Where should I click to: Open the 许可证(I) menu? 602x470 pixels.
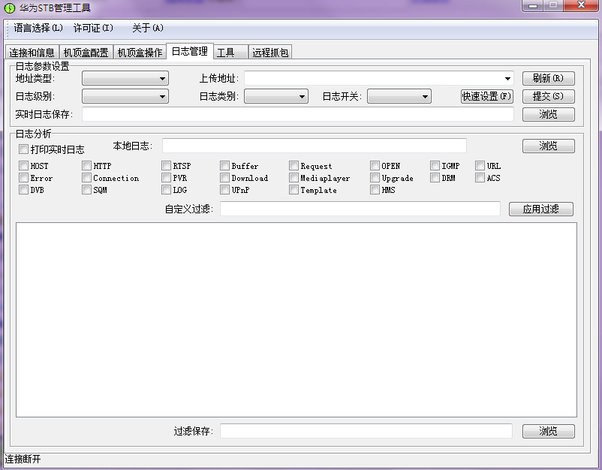93,28
